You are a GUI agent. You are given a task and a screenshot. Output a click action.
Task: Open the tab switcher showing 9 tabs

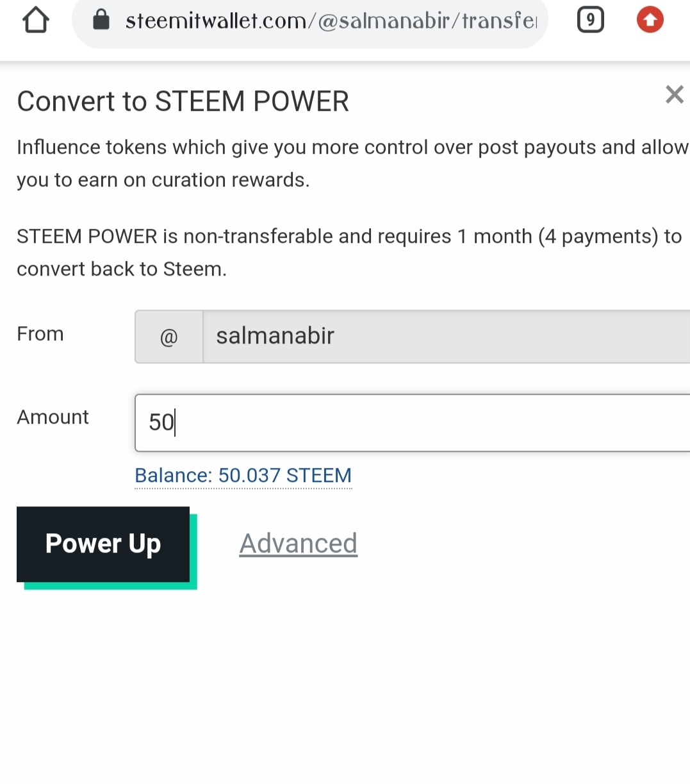tap(590, 21)
